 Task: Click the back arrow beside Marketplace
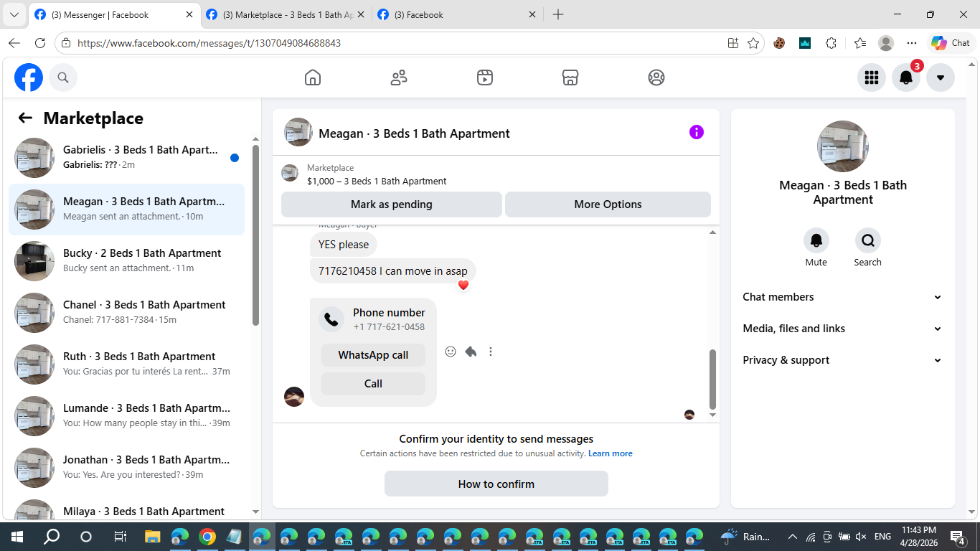coord(26,118)
